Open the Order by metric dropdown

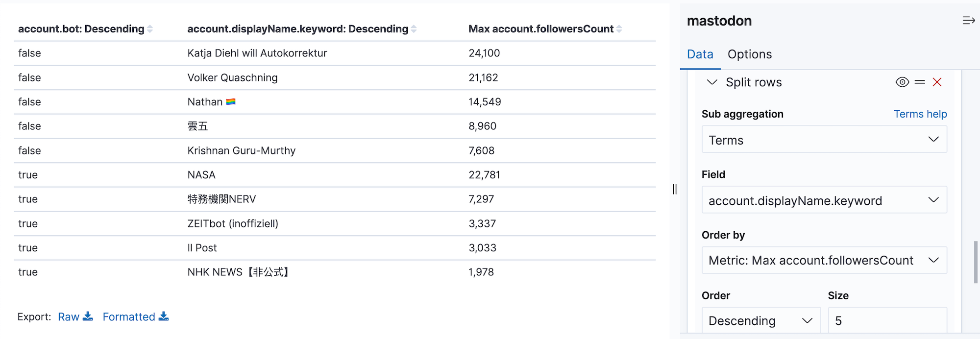[x=824, y=260]
